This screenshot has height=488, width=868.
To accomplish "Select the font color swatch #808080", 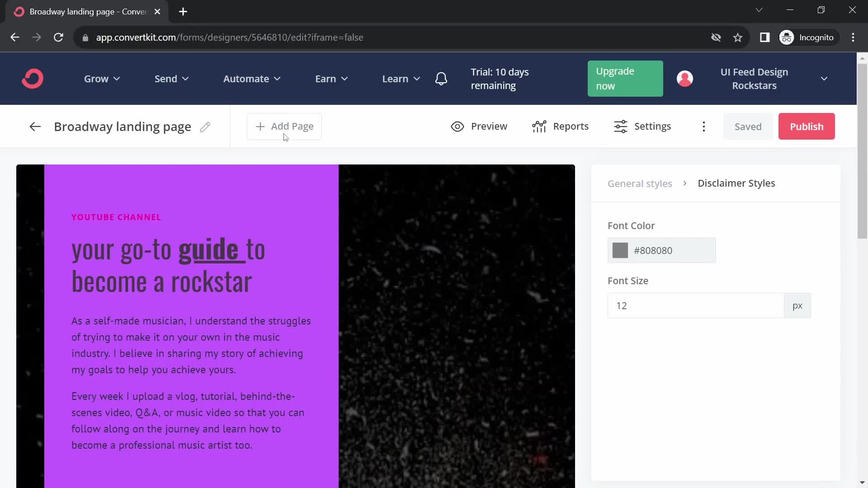I will pos(621,250).
